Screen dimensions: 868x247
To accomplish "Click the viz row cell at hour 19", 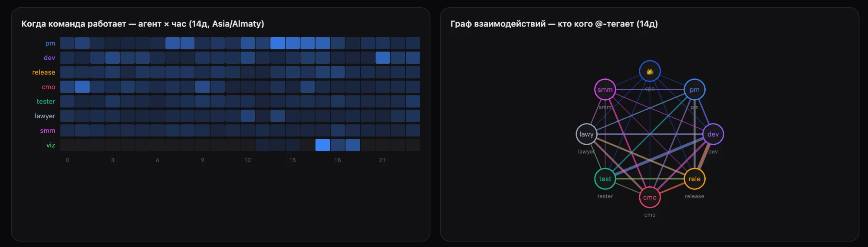I will click(x=352, y=145).
